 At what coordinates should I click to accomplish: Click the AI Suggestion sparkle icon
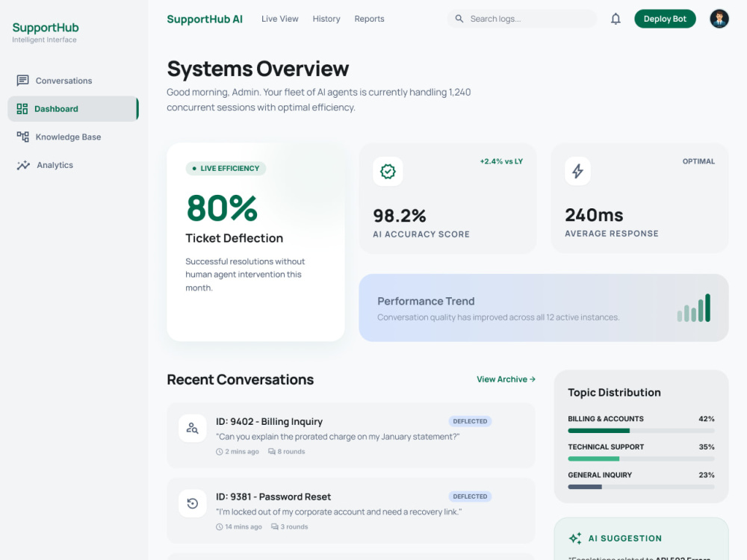575,538
